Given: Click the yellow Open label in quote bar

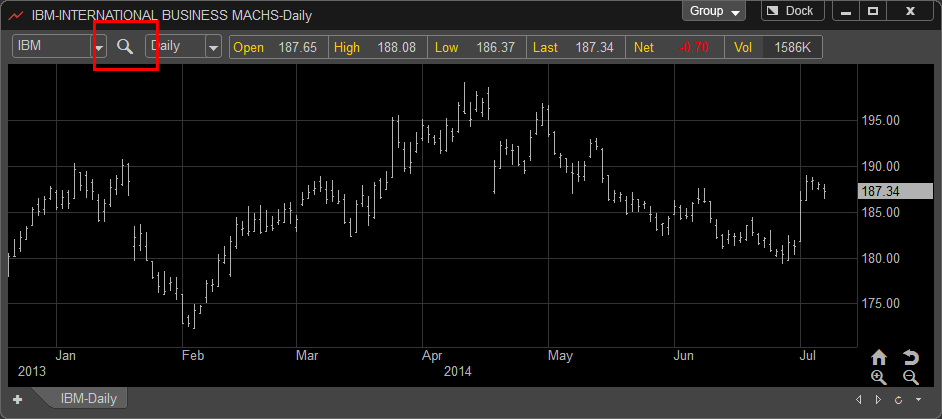Looking at the screenshot, I should (249, 47).
